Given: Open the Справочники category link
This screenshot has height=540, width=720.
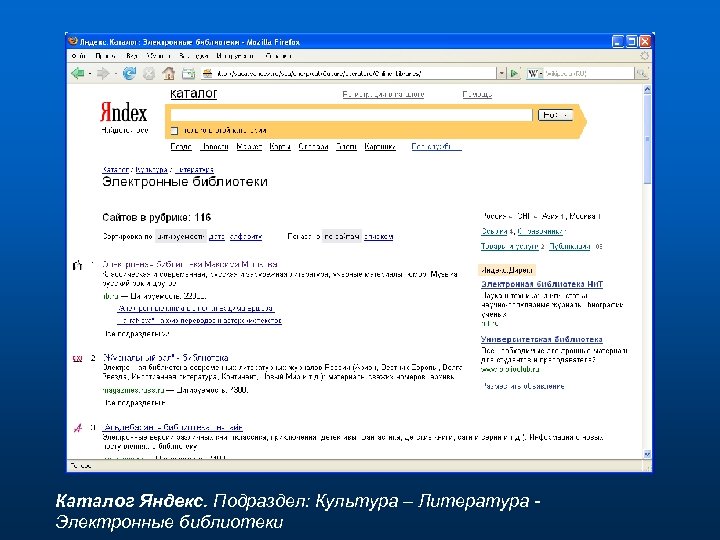Looking at the screenshot, I should tap(540, 231).
